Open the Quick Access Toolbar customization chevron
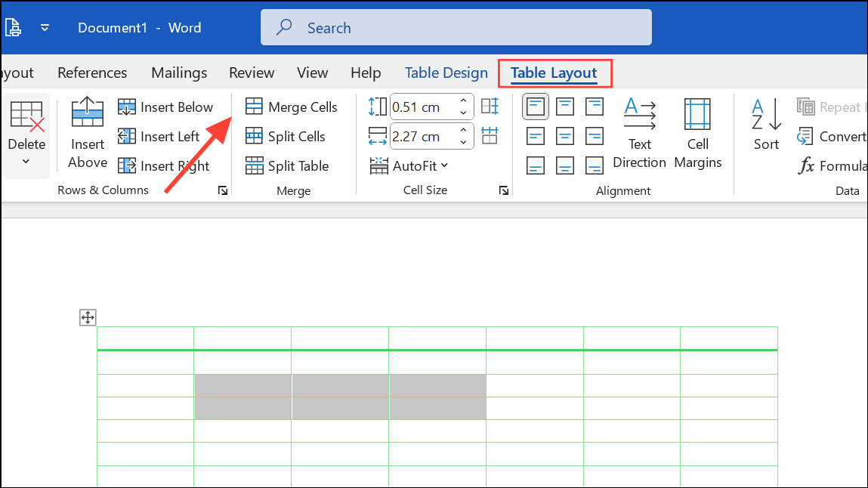This screenshot has width=868, height=488. [45, 27]
